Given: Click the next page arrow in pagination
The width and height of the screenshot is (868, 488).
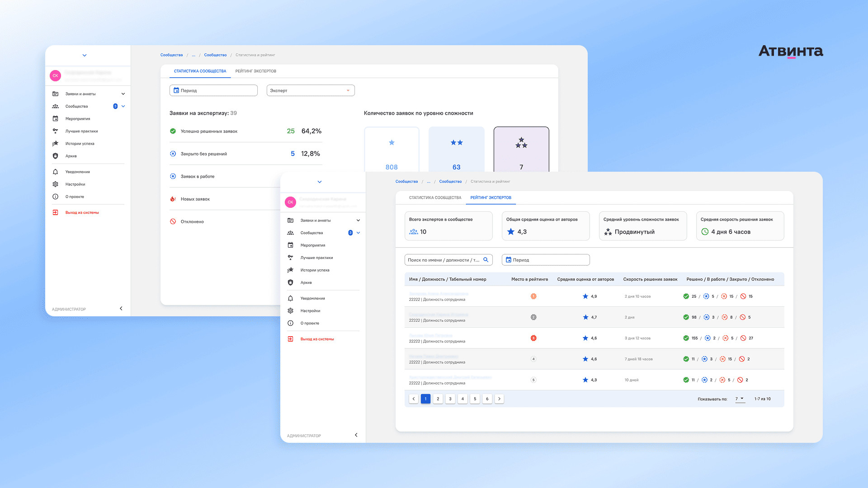Looking at the screenshot, I should 499,399.
